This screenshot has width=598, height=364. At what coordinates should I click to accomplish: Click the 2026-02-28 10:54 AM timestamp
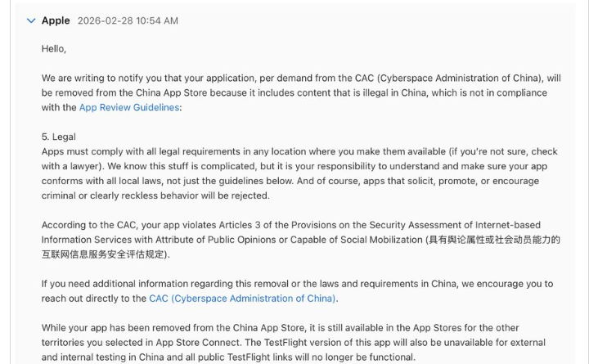127,20
